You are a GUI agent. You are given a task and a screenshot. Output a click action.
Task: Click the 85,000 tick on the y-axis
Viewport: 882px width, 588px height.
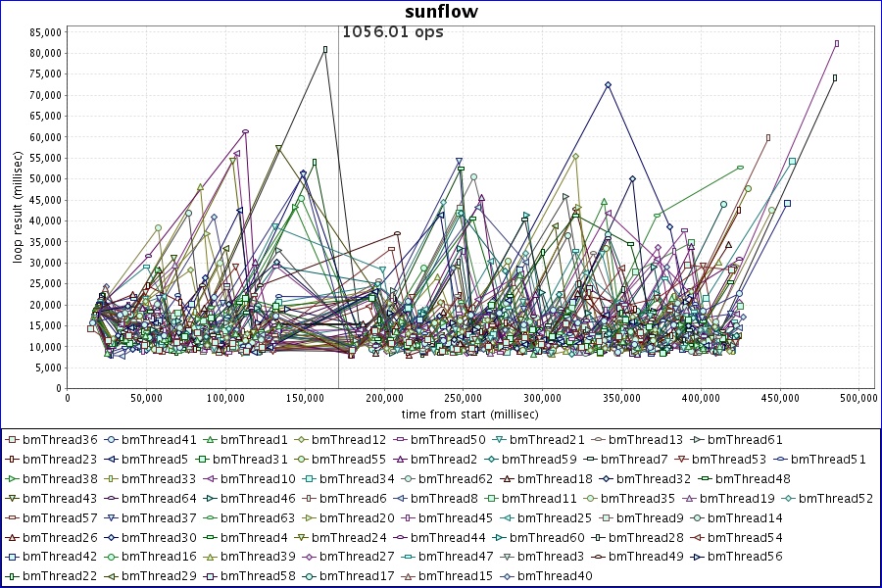point(45,31)
